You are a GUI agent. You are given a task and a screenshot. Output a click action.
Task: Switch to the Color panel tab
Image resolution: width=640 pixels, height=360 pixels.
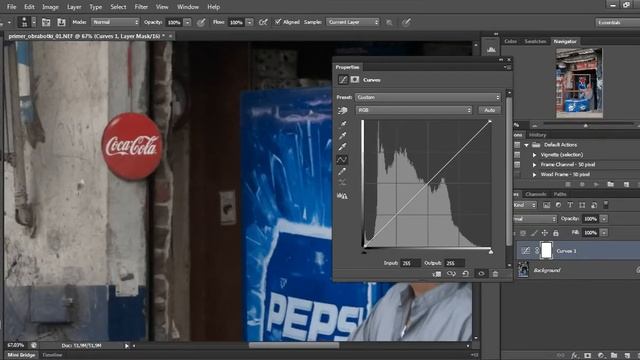510,41
